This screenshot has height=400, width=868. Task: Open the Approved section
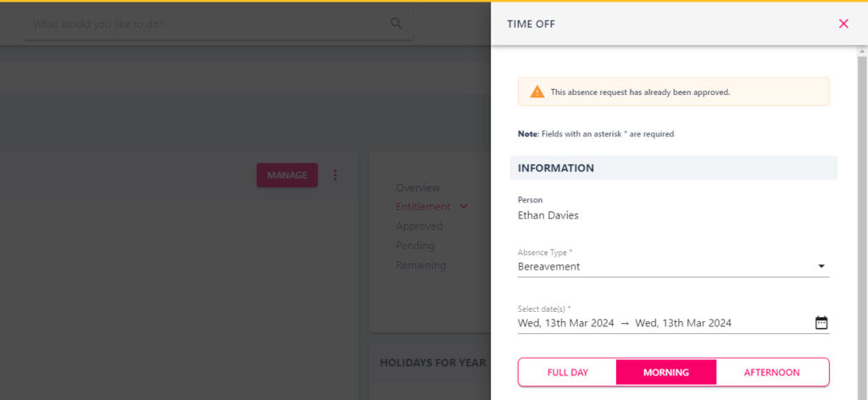[419, 225]
